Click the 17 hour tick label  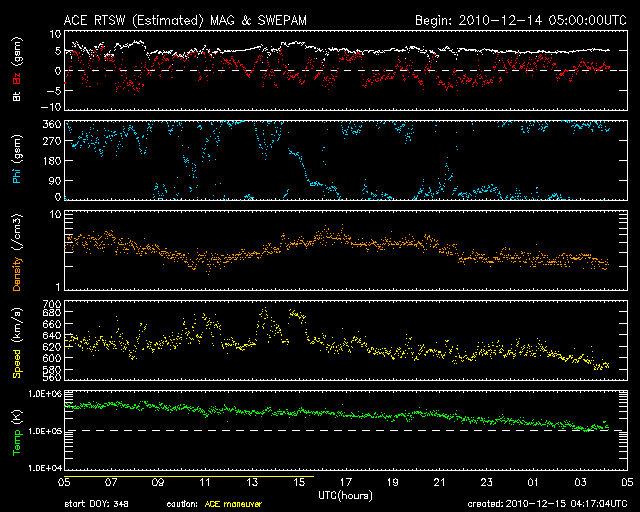347,482
